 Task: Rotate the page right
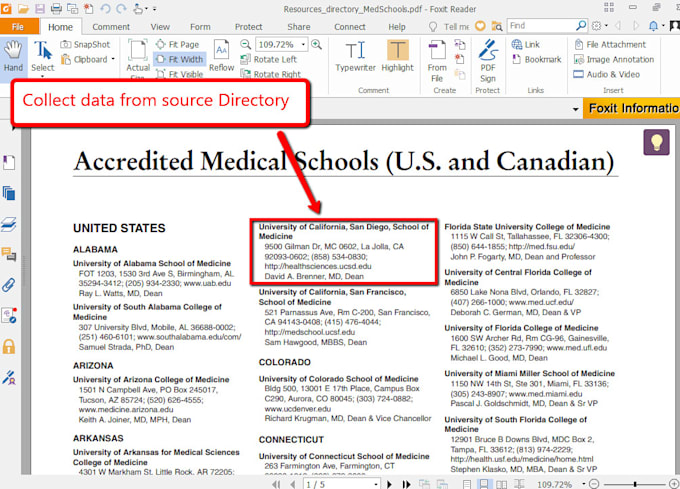point(271,74)
